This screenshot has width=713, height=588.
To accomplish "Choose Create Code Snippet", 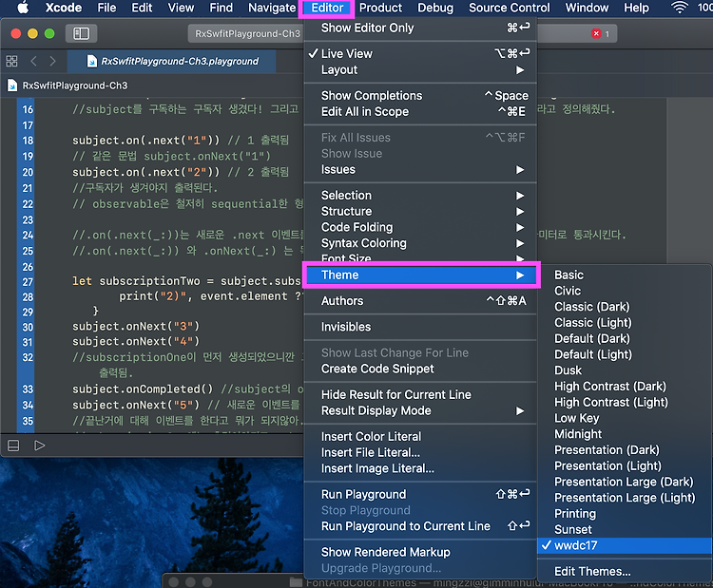I will 419,369.
